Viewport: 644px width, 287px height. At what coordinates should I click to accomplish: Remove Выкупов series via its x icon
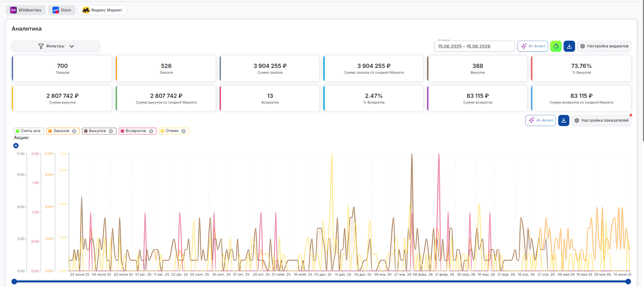(111, 131)
